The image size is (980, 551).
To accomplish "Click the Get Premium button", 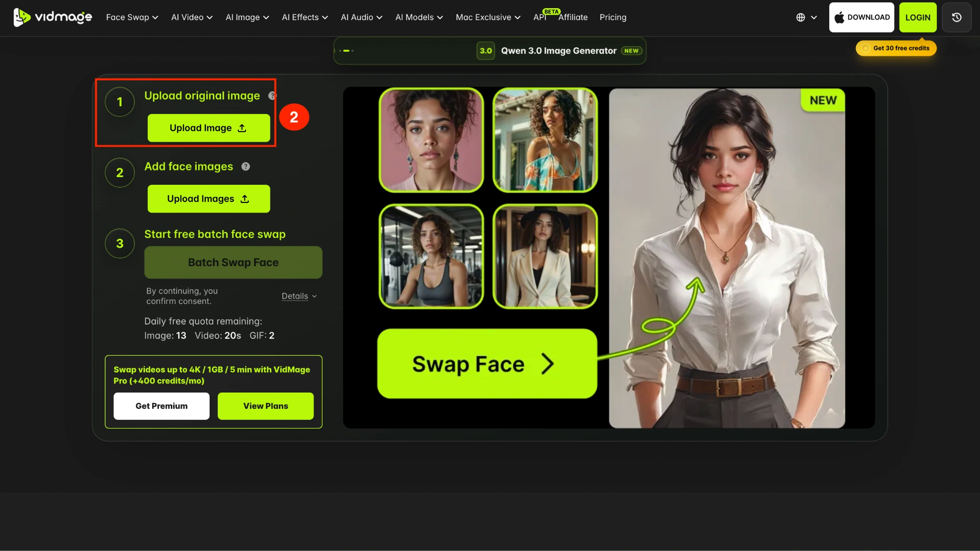I will tap(161, 406).
